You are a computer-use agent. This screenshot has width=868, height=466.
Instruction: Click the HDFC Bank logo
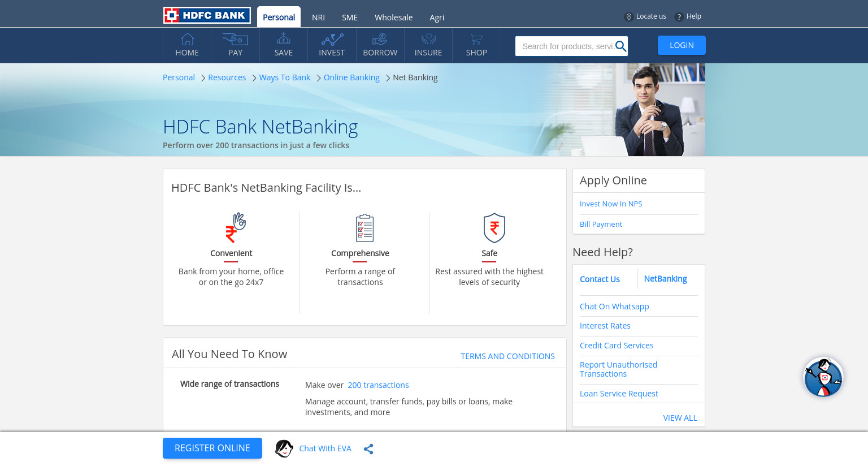(x=207, y=15)
